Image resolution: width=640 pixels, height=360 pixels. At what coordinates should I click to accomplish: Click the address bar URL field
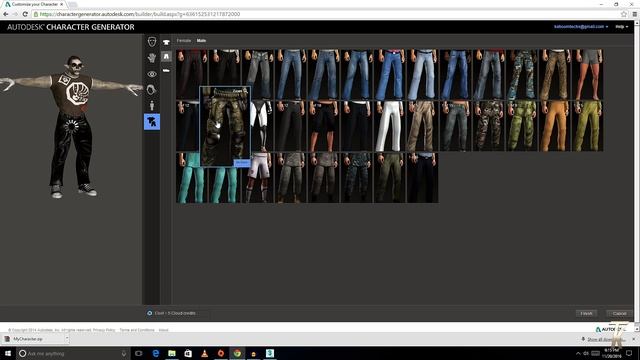pos(327,14)
